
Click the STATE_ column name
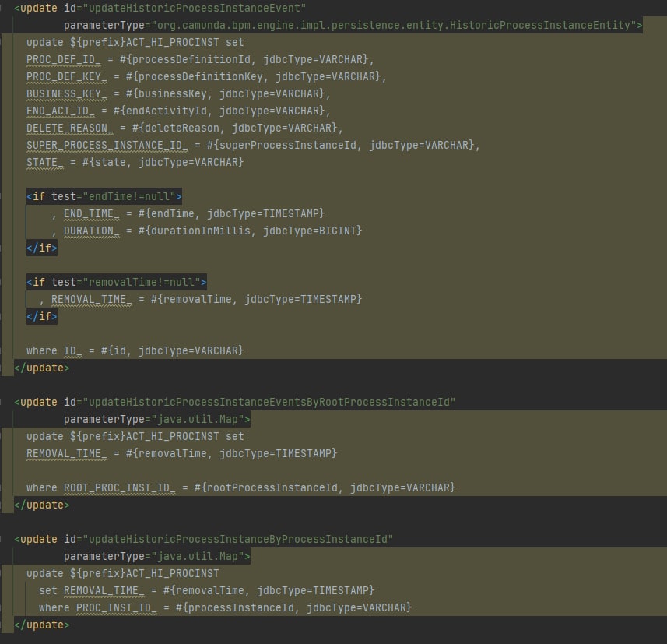pos(44,162)
